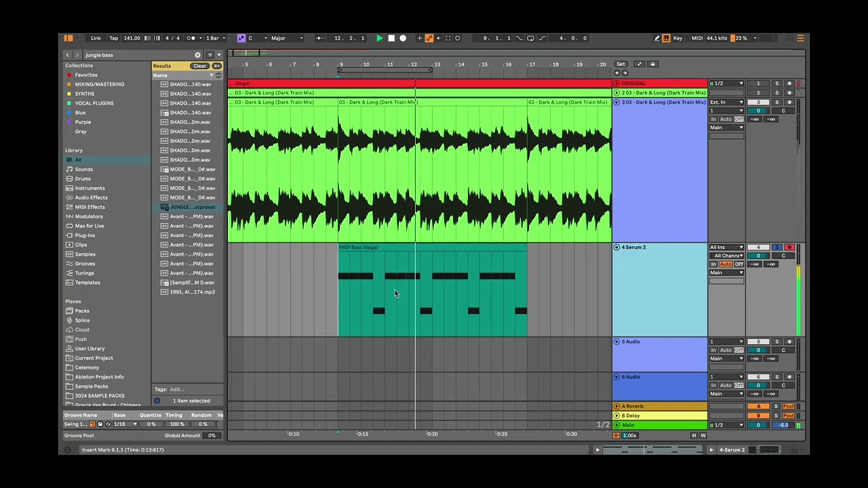This screenshot has width=868, height=488.
Task: Open the Audio Effects library category
Action: 92,198
